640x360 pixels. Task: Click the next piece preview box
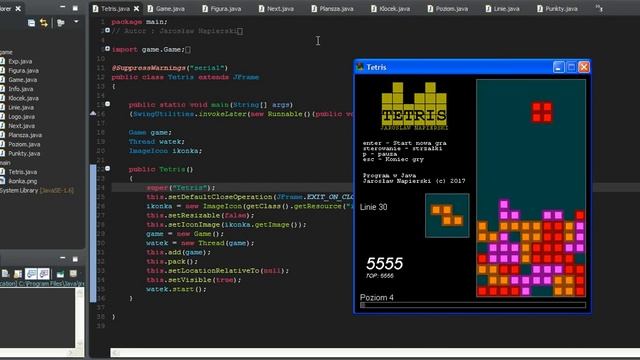tap(447, 216)
